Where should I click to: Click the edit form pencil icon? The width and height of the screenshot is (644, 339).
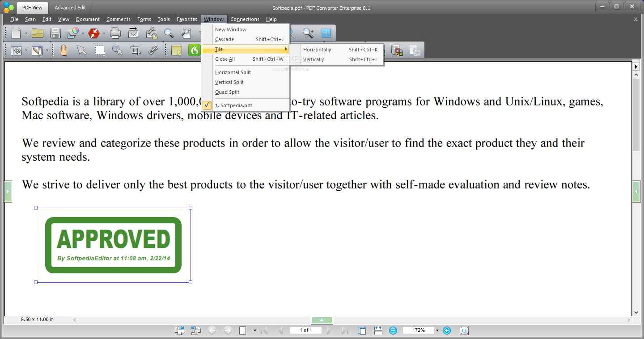point(37,50)
